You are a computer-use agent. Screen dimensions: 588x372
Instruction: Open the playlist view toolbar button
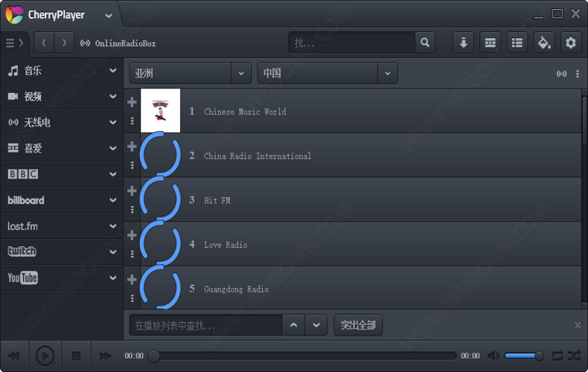pyautogui.click(x=517, y=42)
